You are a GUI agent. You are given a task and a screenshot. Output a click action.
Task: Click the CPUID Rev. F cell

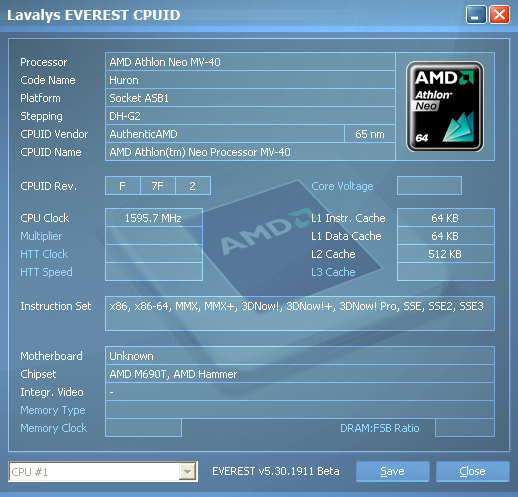click(x=123, y=186)
